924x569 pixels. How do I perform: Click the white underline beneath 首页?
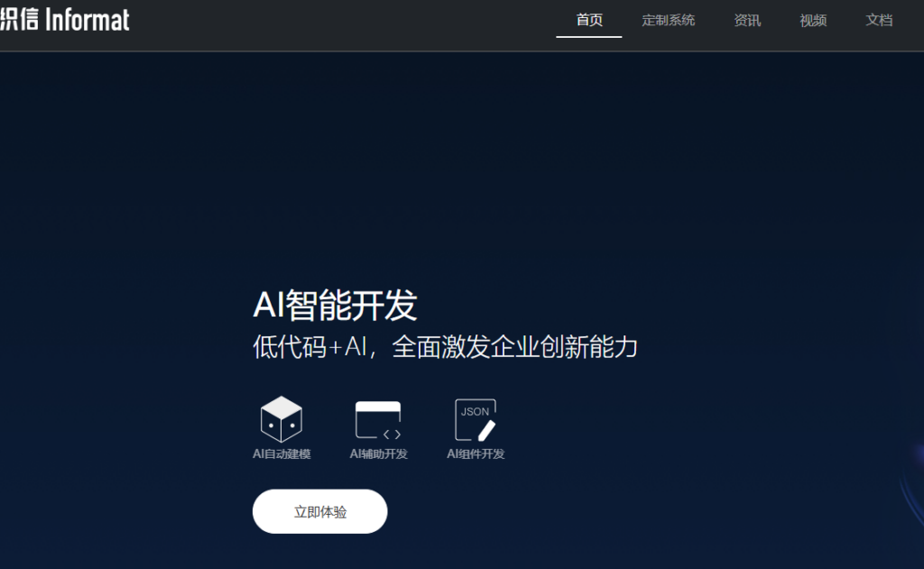click(589, 37)
